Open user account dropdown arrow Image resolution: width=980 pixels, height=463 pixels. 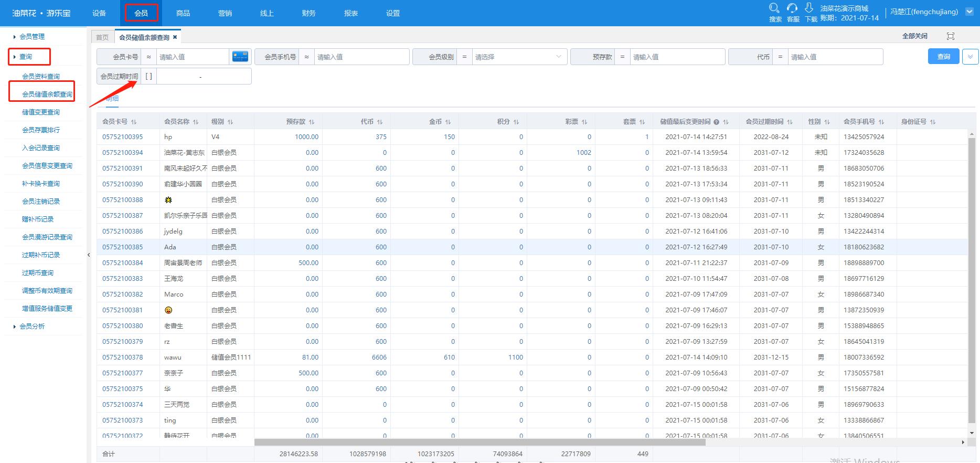[x=969, y=12]
